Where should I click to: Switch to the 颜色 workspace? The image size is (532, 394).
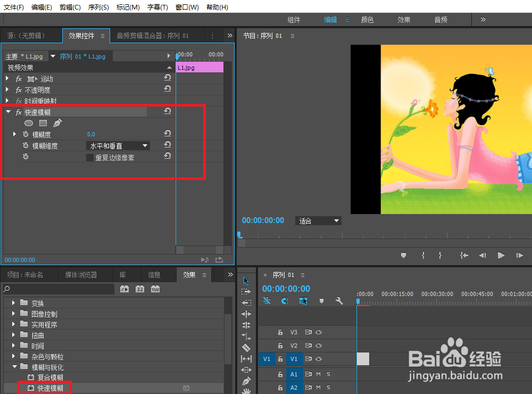[x=367, y=20]
